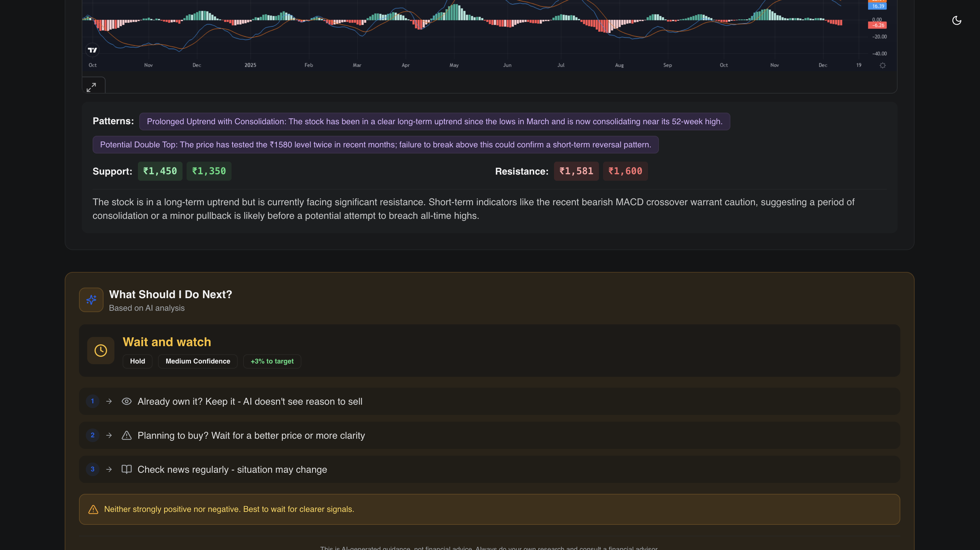This screenshot has height=550, width=980.
Task: Click the AI sparkles icon beside 'What Should I Do Next?'
Action: 91,300
